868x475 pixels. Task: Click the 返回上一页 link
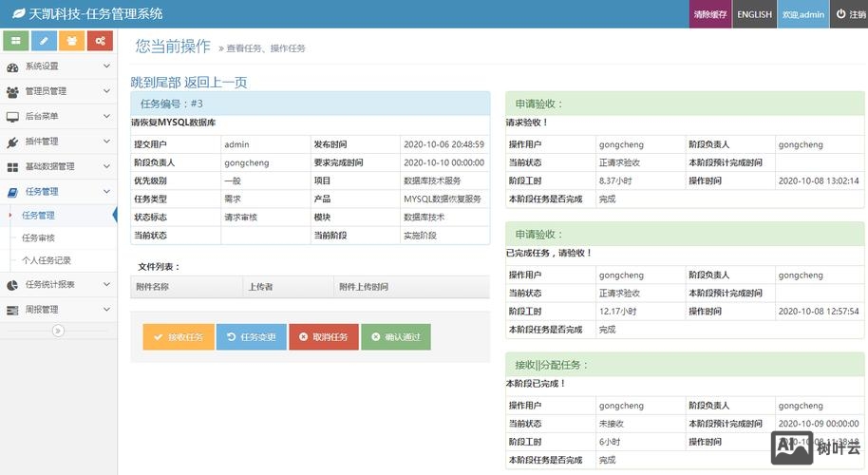pos(216,83)
